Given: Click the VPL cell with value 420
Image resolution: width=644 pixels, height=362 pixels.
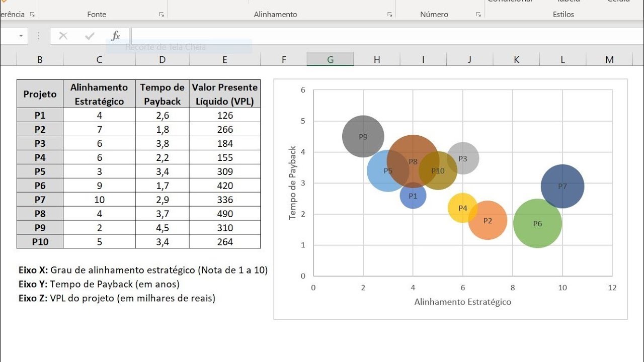Looking at the screenshot, I should pyautogui.click(x=224, y=186).
